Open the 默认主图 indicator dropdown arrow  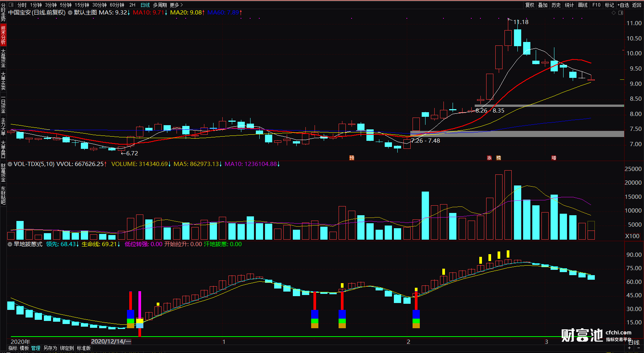pos(70,13)
